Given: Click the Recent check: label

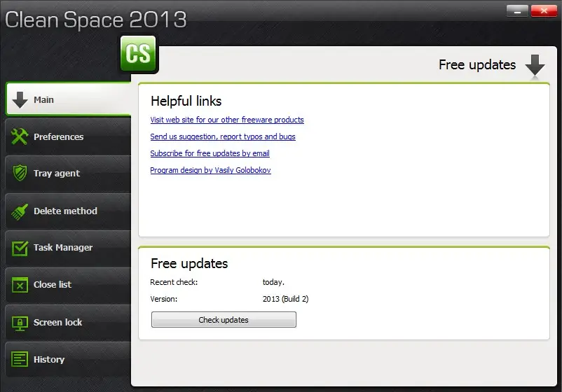Looking at the screenshot, I should [174, 282].
